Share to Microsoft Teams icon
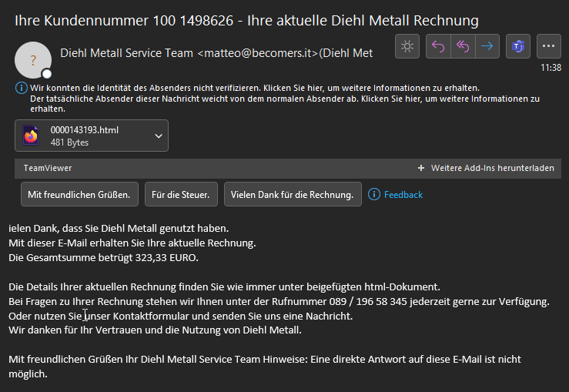The image size is (569, 392). pos(518,46)
